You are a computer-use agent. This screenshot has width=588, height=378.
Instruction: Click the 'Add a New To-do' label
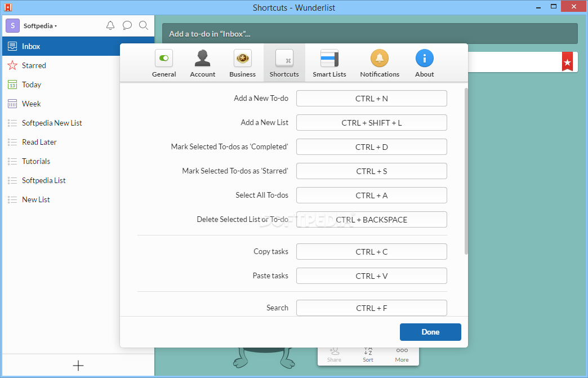pos(261,98)
